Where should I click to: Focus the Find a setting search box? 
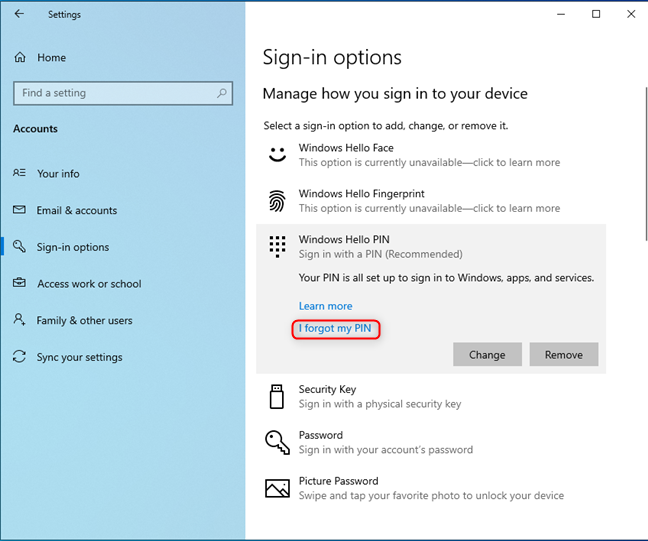point(123,93)
